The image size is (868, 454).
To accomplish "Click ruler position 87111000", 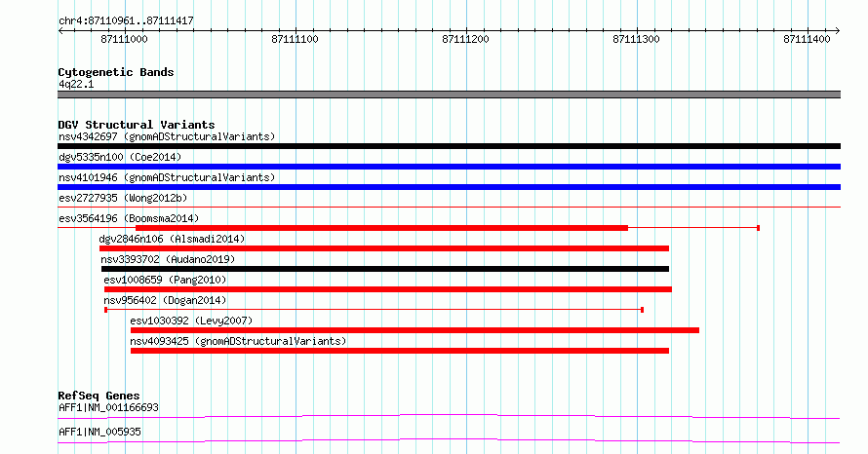I will (125, 39).
